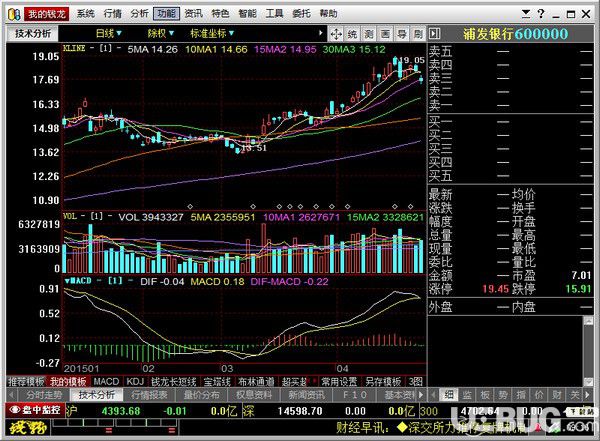The width and height of the screenshot is (600, 441).
Task: Open the 特色 menu
Action: point(220,14)
